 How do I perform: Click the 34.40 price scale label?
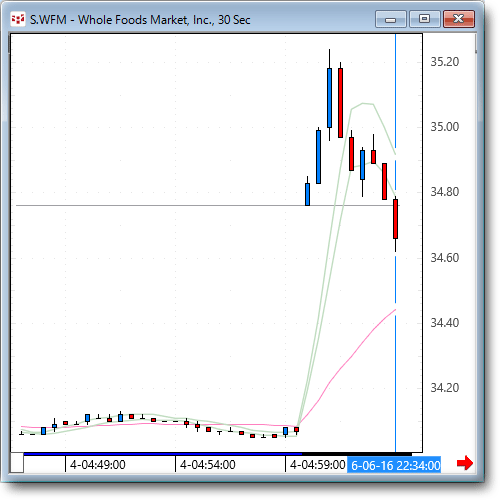[445, 323]
